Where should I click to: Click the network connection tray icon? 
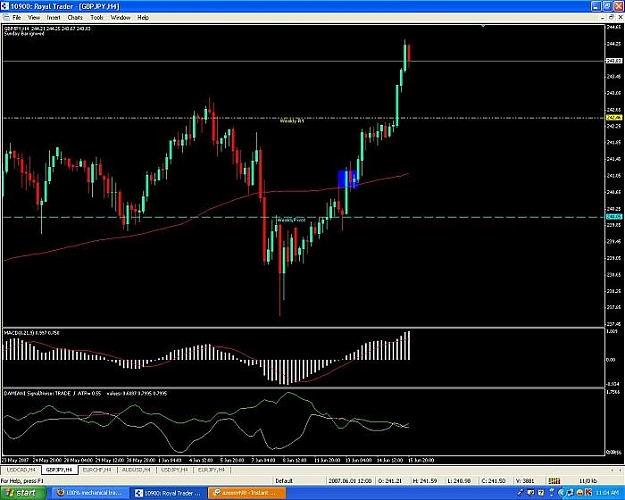tap(570, 493)
